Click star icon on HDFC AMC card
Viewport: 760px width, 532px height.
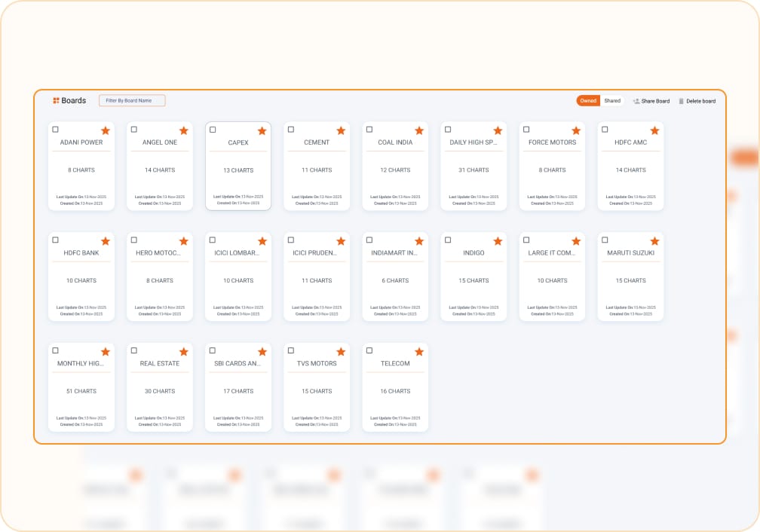click(654, 130)
